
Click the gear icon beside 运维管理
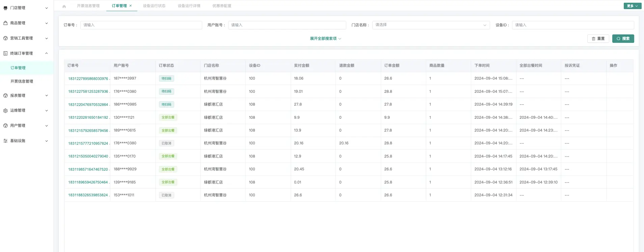5,111
